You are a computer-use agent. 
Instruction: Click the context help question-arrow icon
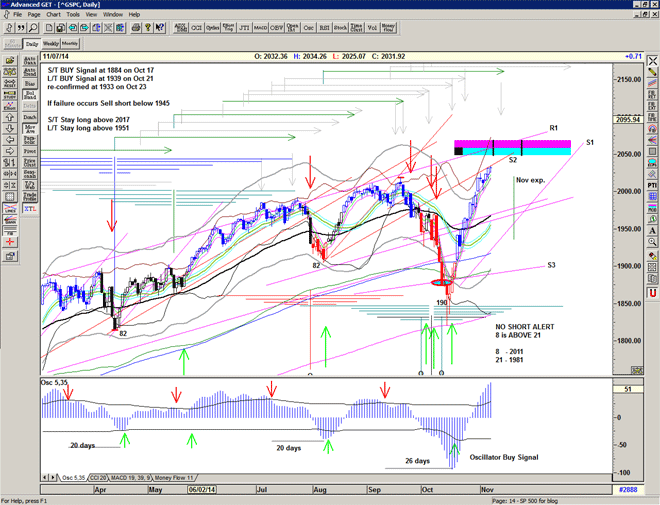[157, 28]
